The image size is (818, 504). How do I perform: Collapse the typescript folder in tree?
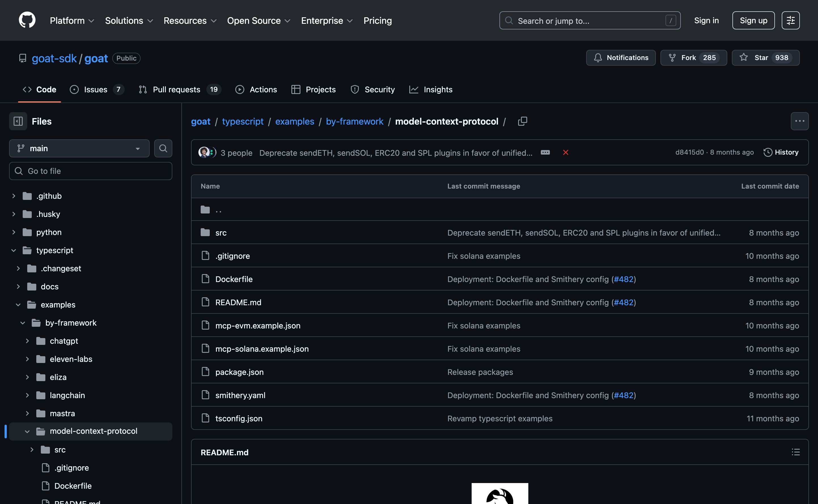(x=14, y=250)
